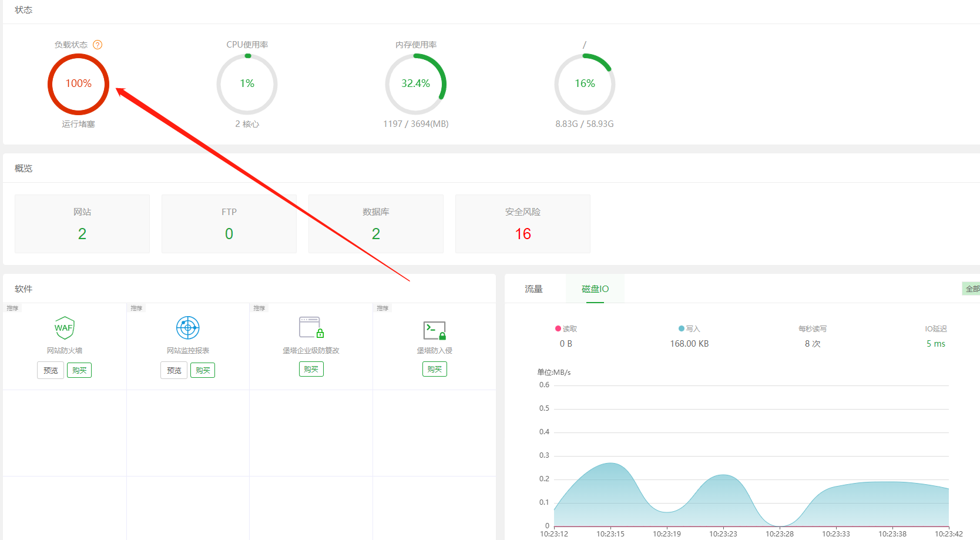Screen dimensions: 980x540
Task: Click the 8.83G / 58.93G disk text
Action: 585,124
